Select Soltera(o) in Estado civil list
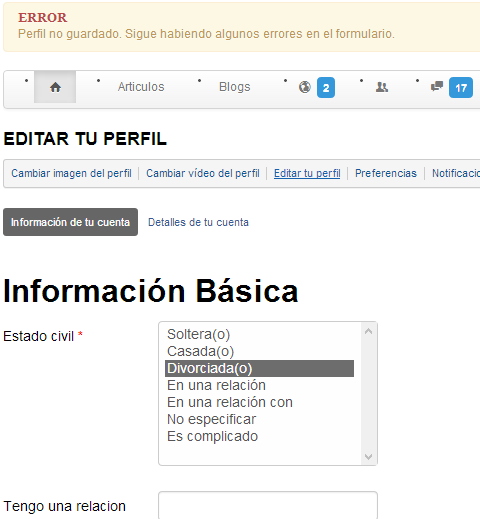480x519 pixels. tap(259, 334)
